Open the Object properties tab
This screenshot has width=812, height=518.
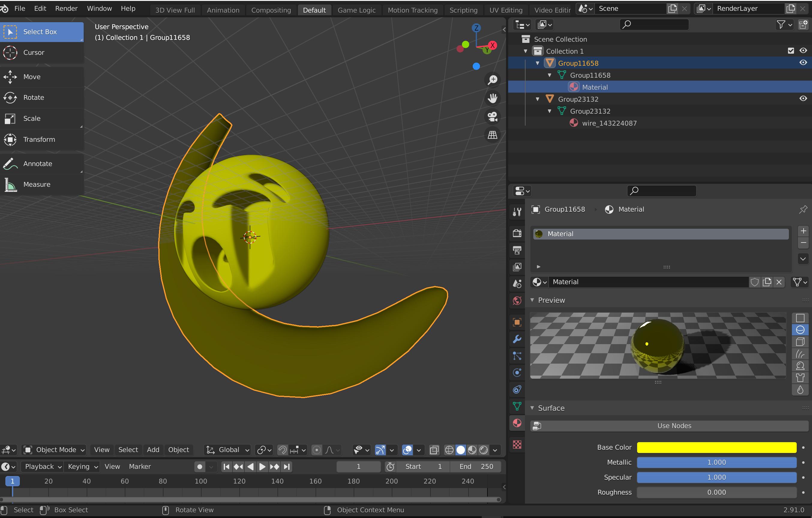tap(517, 322)
